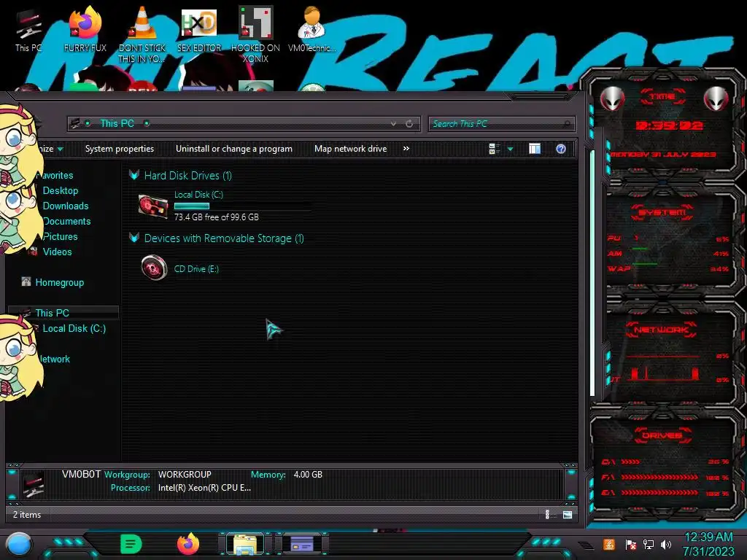Click the refresh icon in address bar
747x560 pixels.
coord(409,123)
